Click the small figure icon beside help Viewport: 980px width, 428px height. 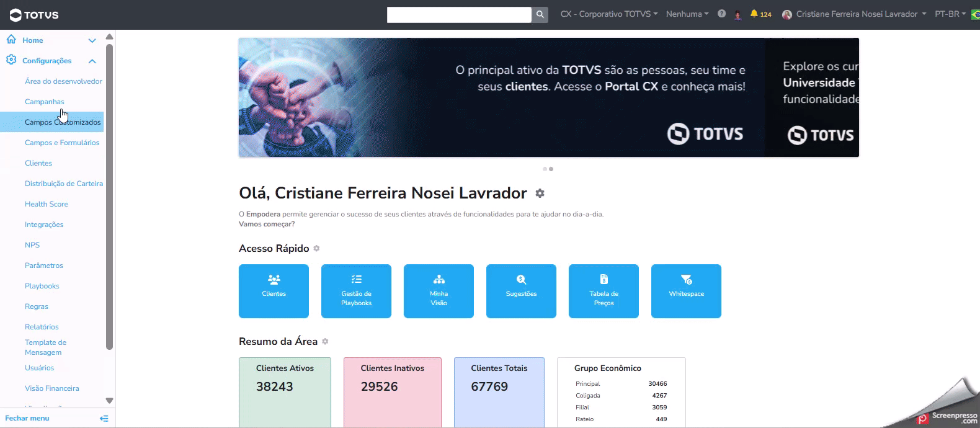tap(737, 14)
